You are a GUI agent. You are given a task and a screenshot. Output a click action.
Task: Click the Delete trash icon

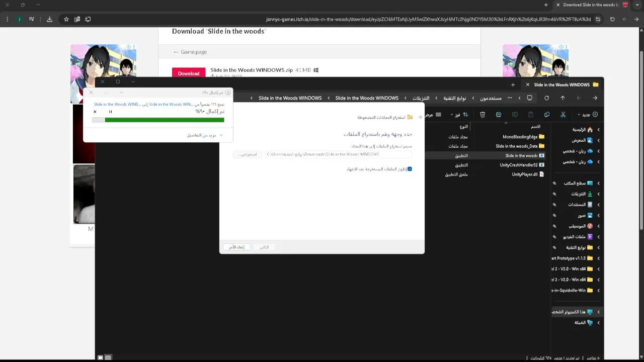click(x=482, y=115)
